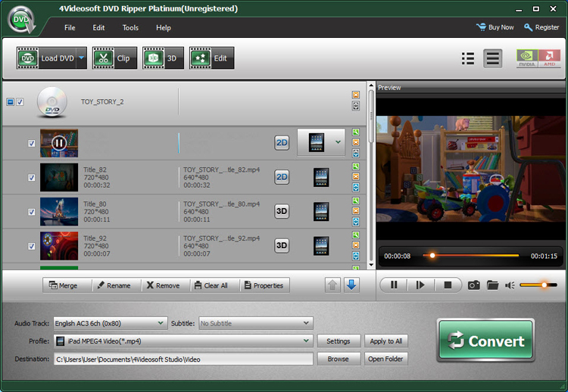This screenshot has width=568, height=392.
Task: Click the orange remove icon for Title_80
Action: [x=356, y=210]
